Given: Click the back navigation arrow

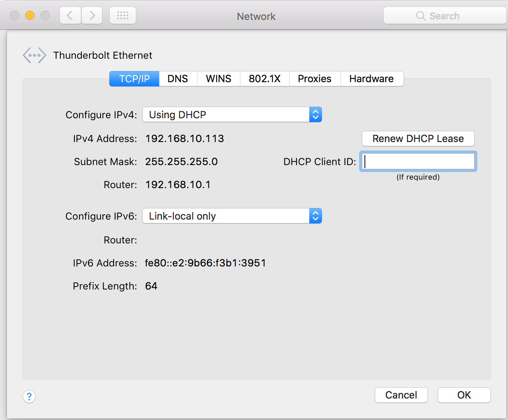Looking at the screenshot, I should (70, 15).
